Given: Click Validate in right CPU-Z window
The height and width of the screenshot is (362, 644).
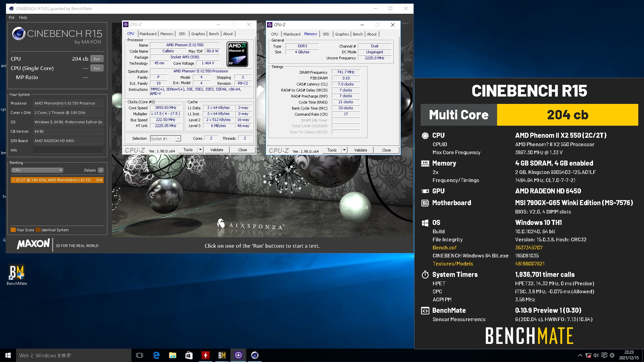Looking at the screenshot, I should click(x=361, y=150).
